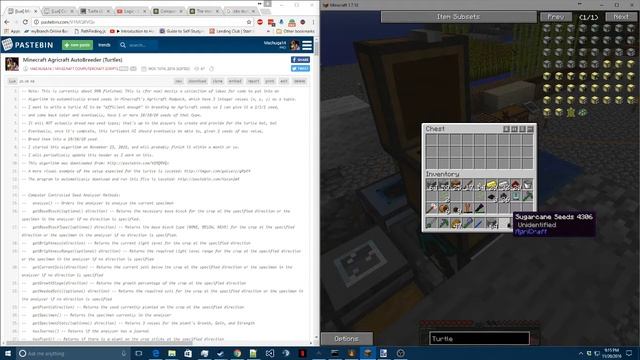640x360 pixels.
Task: Launch Microsoft Edge from the taskbar
Action: (x=156, y=353)
